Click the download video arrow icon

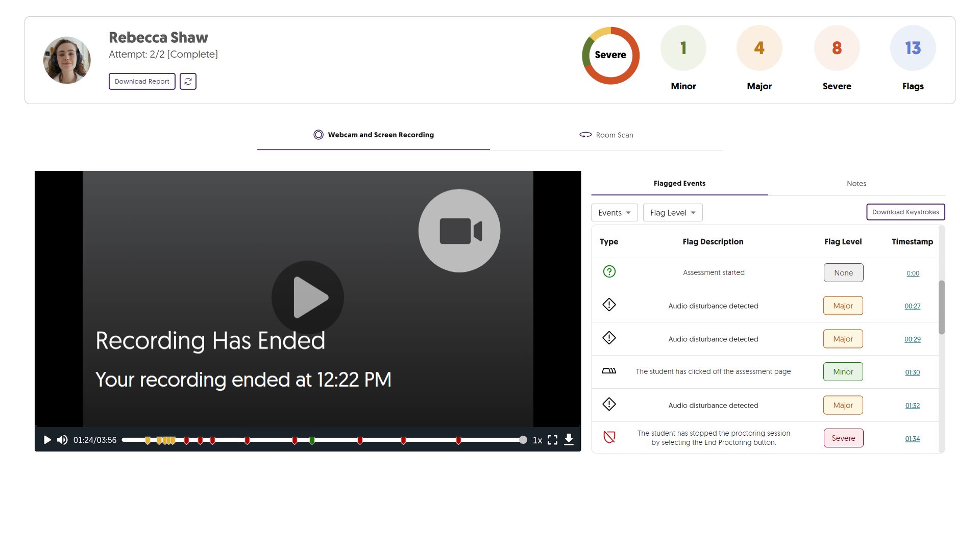click(569, 440)
